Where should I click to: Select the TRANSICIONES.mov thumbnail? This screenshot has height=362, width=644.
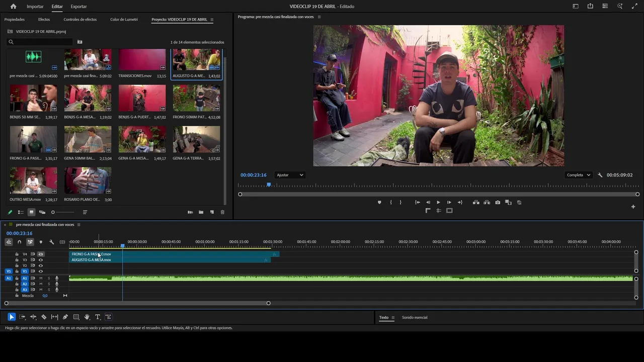142,59
